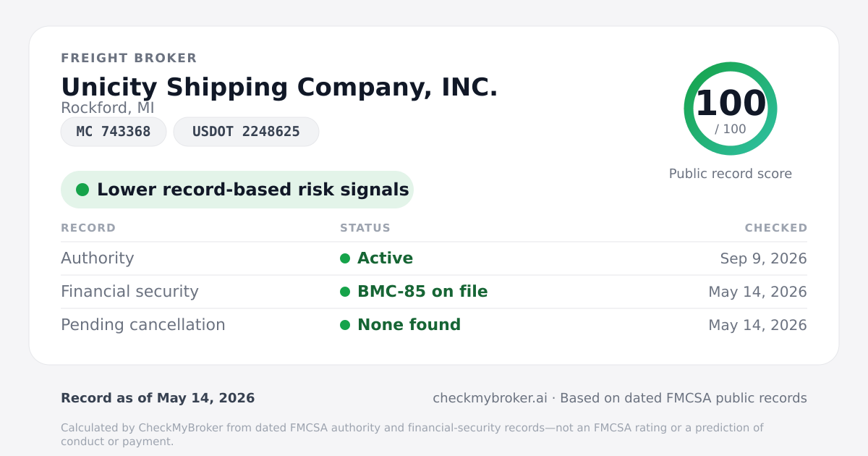
Task: Click the Unicity Shipping Company, INC. title
Action: click(x=279, y=87)
